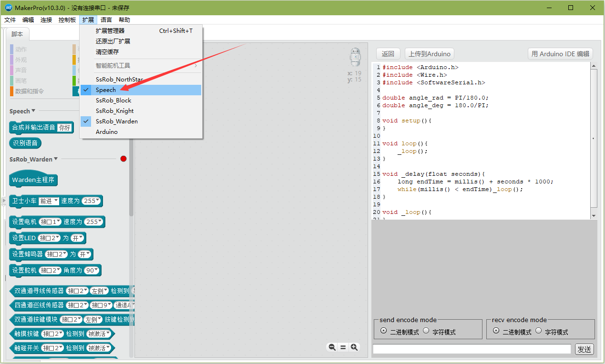Open the 扩展管理器 menu entry
The width and height of the screenshot is (605, 364).
point(110,31)
